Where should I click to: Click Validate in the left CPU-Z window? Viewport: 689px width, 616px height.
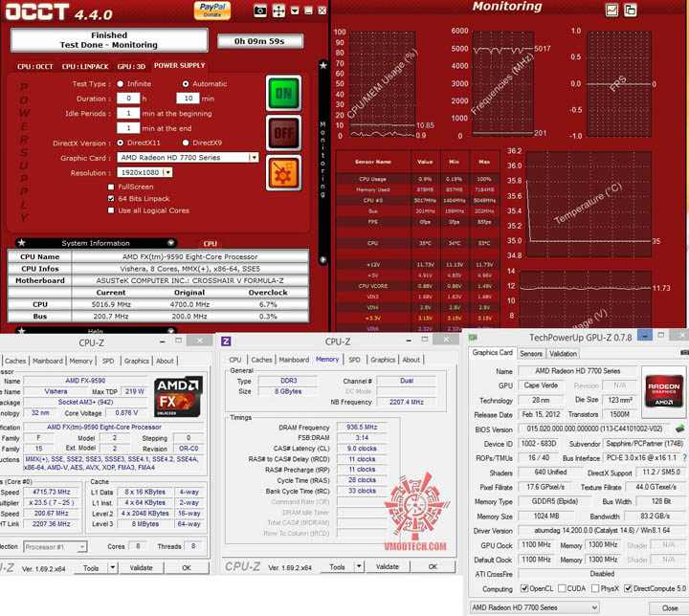(141, 567)
